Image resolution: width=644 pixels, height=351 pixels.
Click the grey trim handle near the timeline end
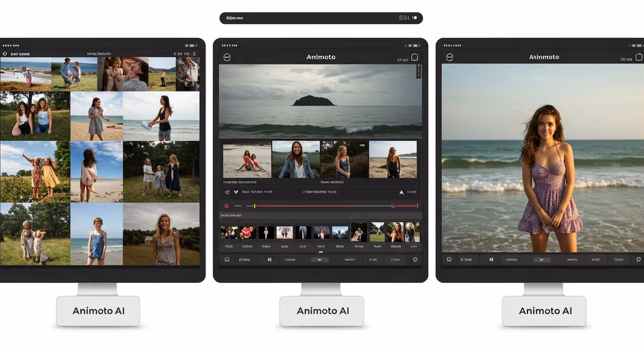tap(393, 206)
